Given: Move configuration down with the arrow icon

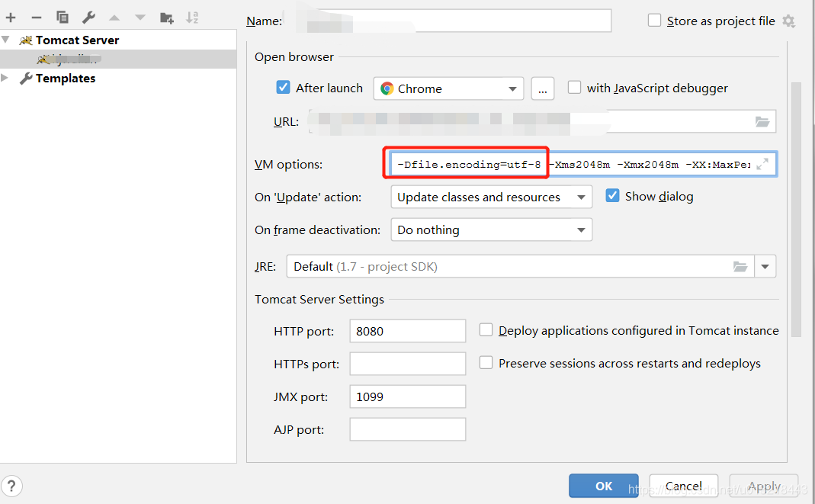Looking at the screenshot, I should point(140,18).
